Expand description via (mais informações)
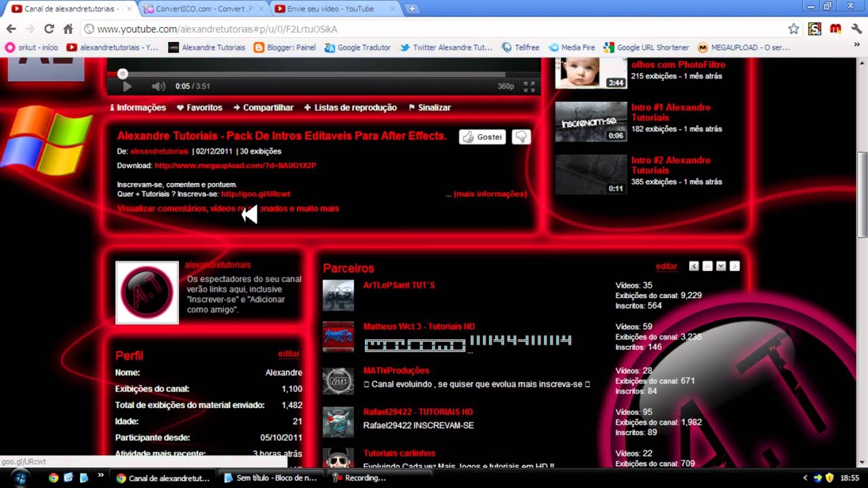The height and width of the screenshot is (488, 868). point(490,194)
